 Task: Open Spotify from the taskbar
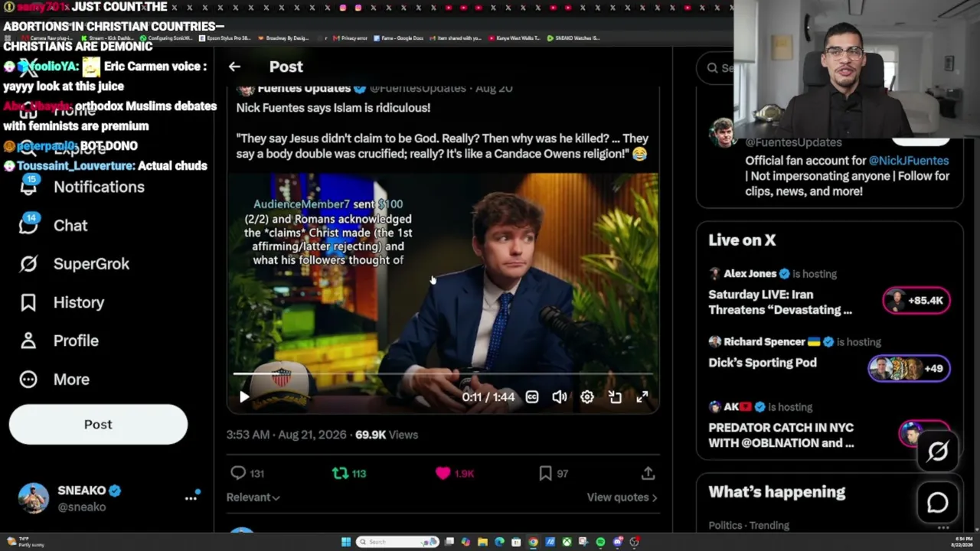pyautogui.click(x=600, y=542)
